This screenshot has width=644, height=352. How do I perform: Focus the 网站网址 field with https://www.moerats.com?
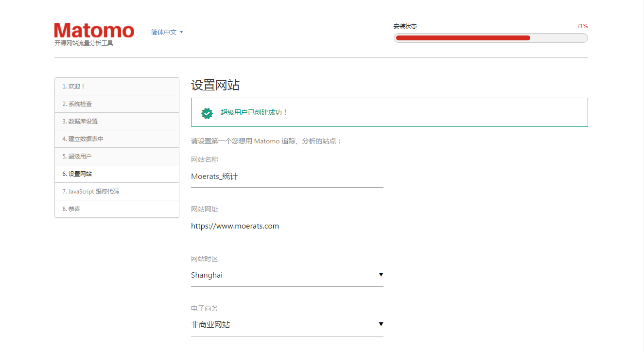coord(287,226)
